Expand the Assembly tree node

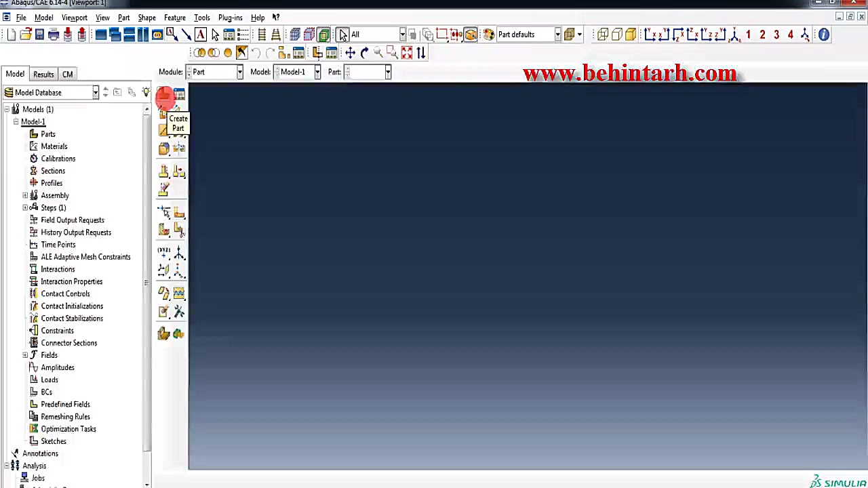(25, 195)
